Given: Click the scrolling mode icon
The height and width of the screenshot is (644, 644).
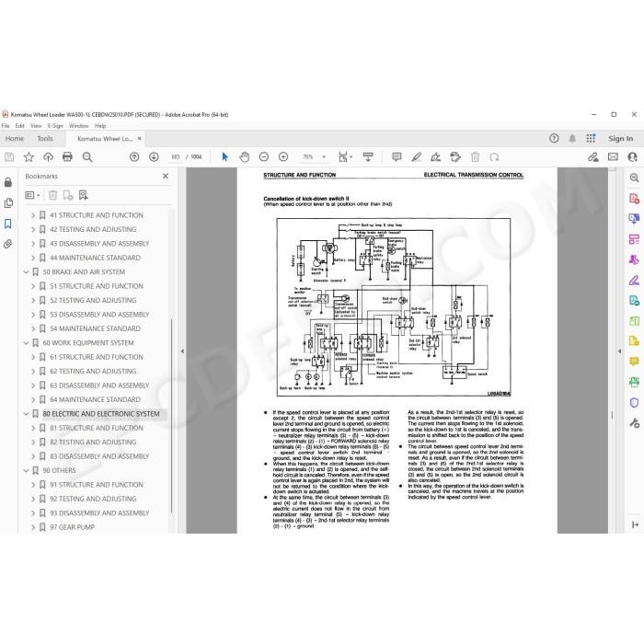Looking at the screenshot, I should [368, 157].
